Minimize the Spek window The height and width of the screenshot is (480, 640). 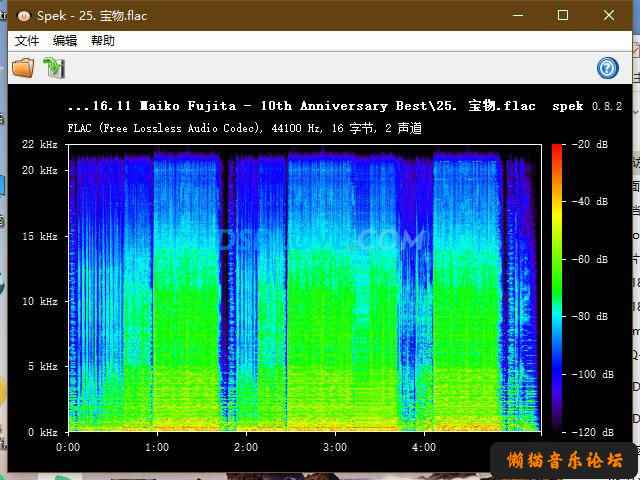pyautogui.click(x=518, y=16)
